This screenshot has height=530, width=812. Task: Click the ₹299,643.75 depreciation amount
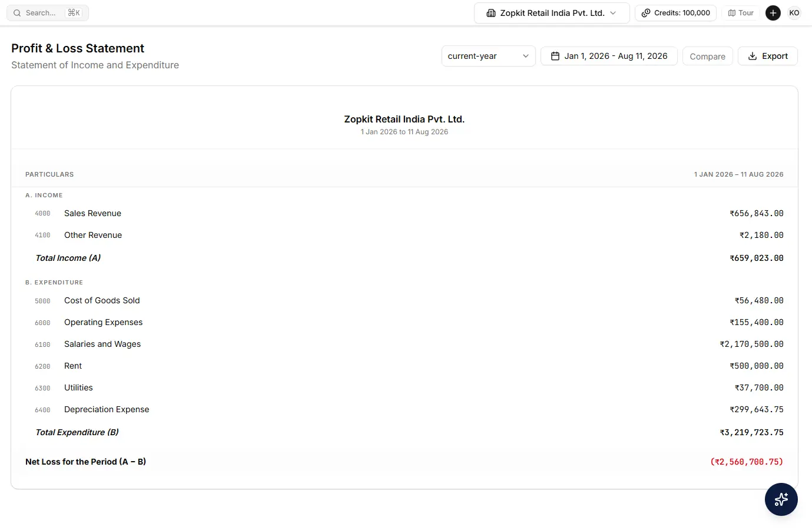tap(757, 409)
